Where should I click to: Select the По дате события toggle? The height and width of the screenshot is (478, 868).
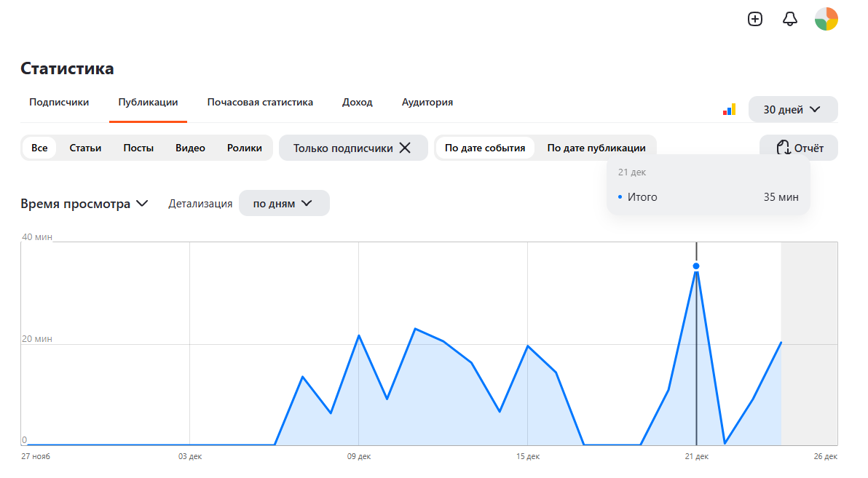pos(485,148)
